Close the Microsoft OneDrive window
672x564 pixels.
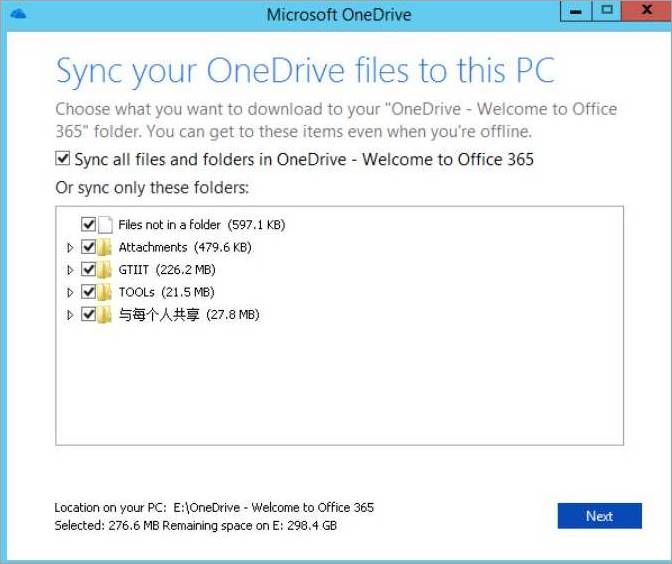(x=646, y=11)
